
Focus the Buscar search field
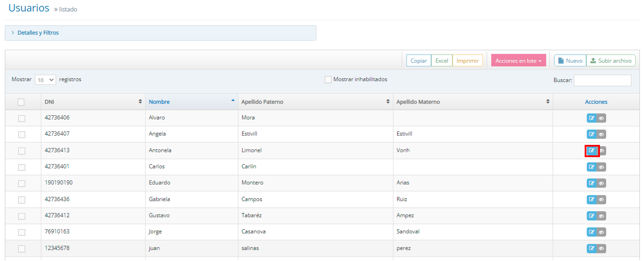(x=602, y=80)
